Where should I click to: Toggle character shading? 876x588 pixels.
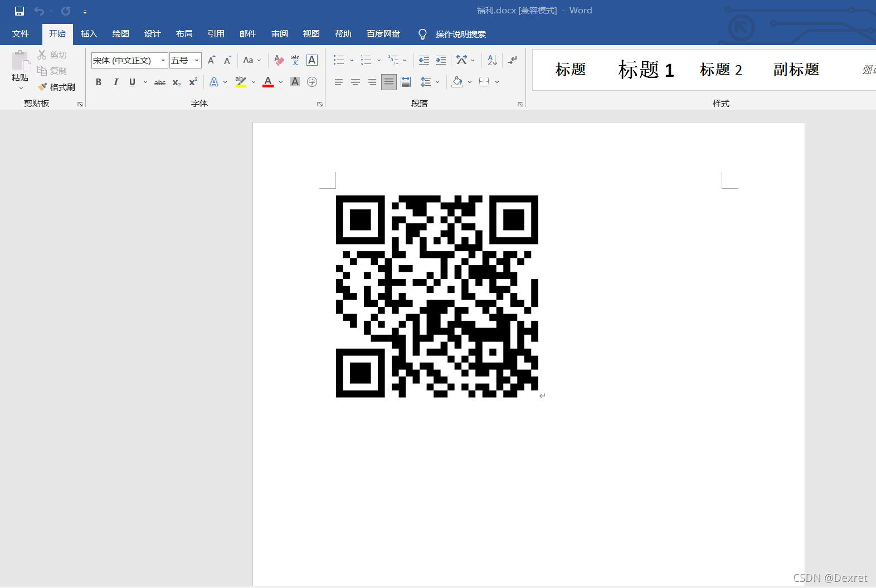point(295,82)
